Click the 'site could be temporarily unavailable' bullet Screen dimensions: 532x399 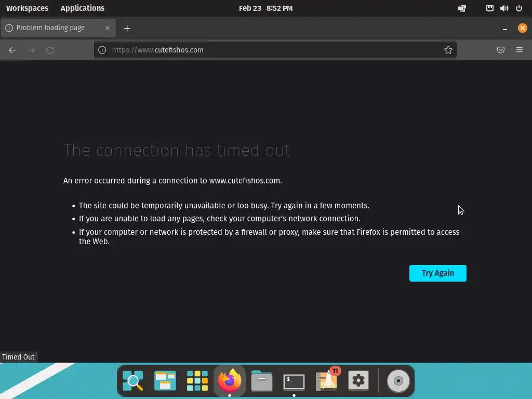(224, 206)
